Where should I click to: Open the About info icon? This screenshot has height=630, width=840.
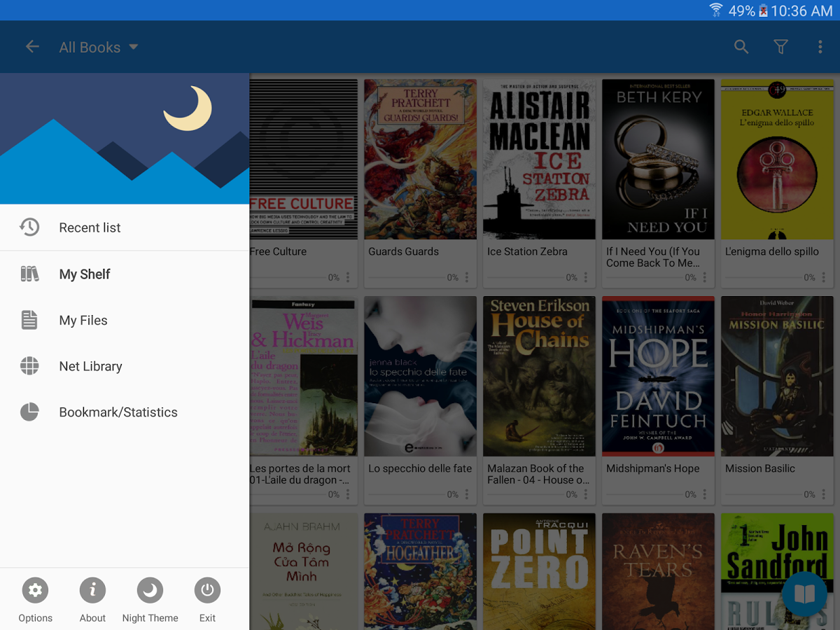coord(92,591)
